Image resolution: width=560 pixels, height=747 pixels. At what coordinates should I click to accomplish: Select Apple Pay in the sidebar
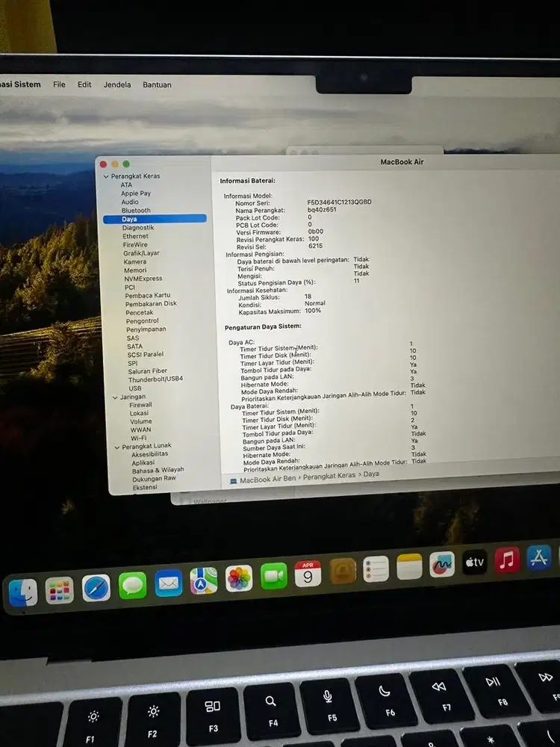click(x=136, y=193)
